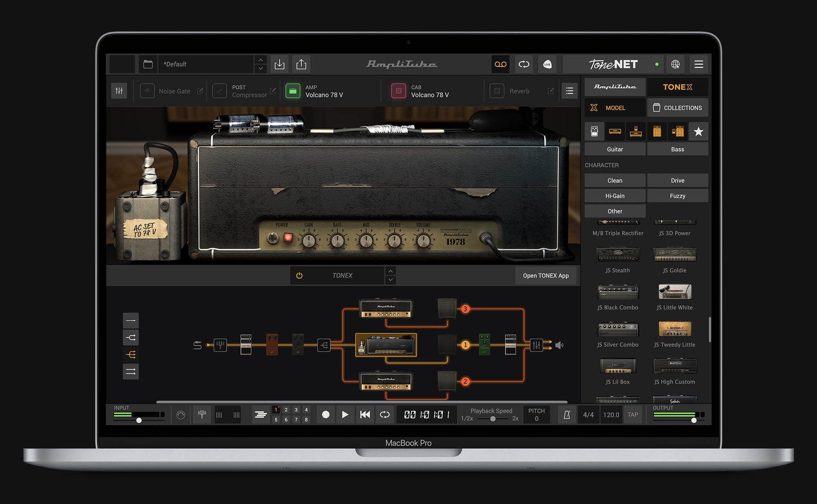The height and width of the screenshot is (504, 817).
Task: Open the tuner from the bottom transport bar
Action: pyautogui.click(x=201, y=414)
